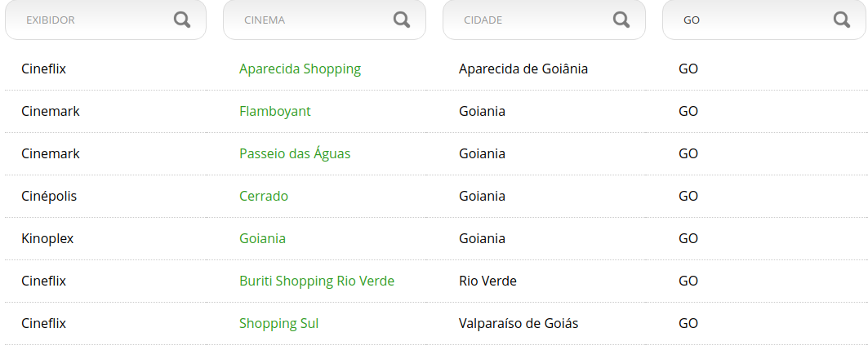Select the Cinépolis exhibitor cell
Image resolution: width=868 pixels, height=350 pixels.
click(49, 197)
